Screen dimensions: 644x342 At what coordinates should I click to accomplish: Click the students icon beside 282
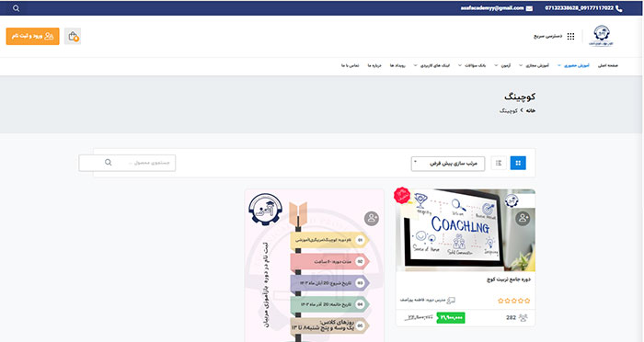tap(523, 317)
